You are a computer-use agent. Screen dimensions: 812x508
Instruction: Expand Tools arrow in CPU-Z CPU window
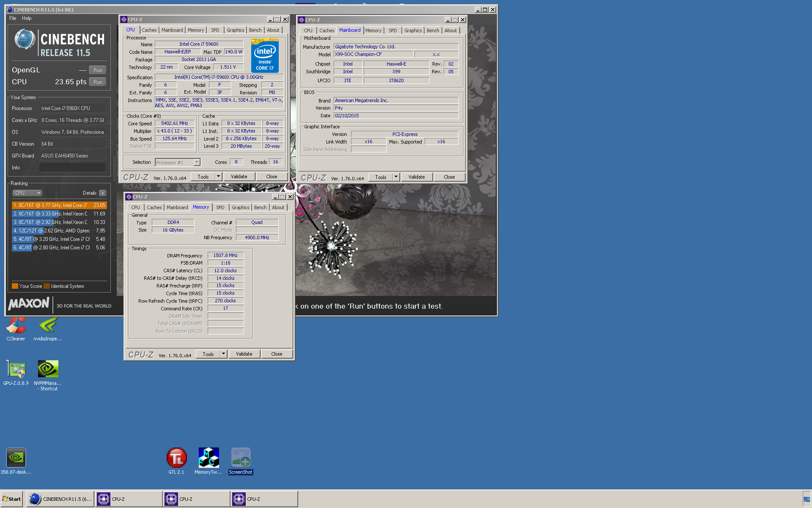(x=219, y=177)
